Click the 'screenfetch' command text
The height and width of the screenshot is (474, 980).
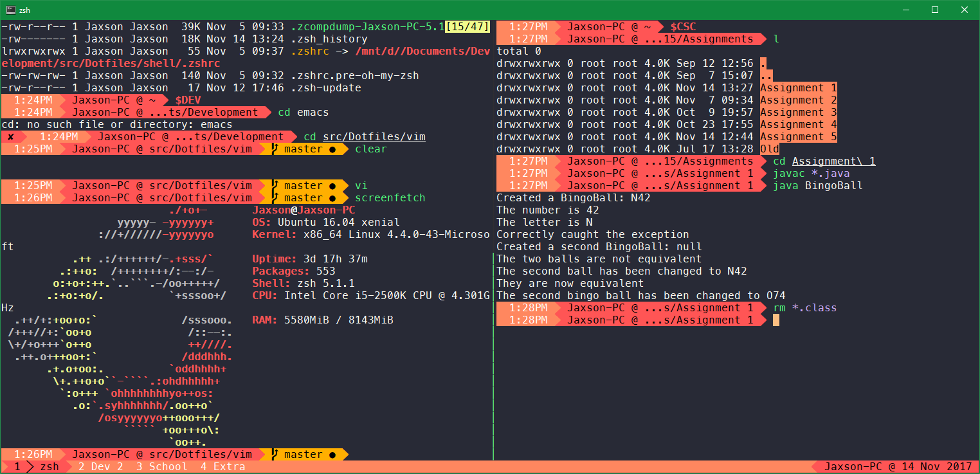click(x=390, y=198)
